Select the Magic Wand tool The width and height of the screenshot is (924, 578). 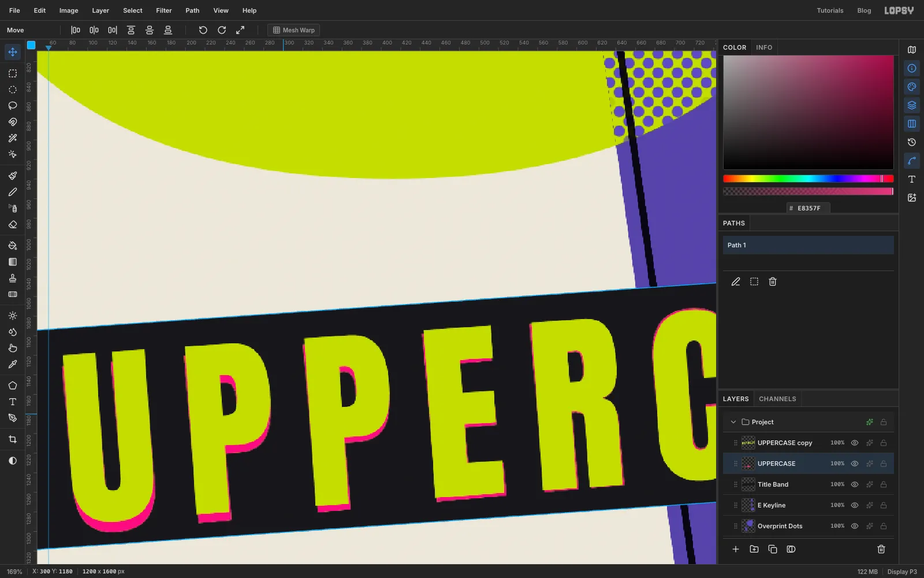[x=13, y=138]
